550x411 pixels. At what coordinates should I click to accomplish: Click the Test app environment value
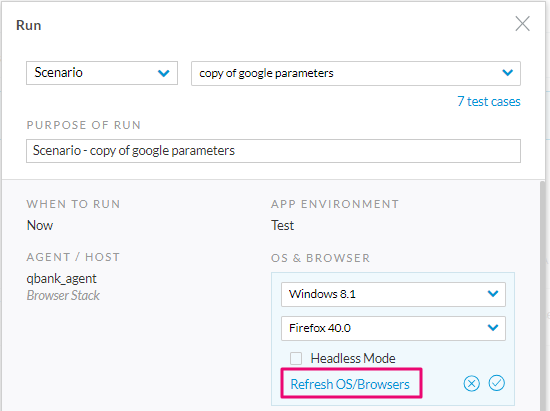pyautogui.click(x=282, y=225)
